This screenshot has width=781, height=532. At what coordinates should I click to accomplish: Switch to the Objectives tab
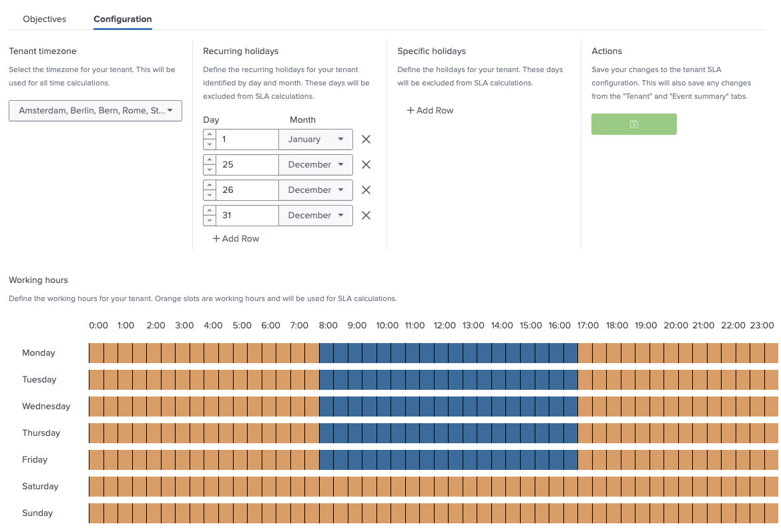pyautogui.click(x=44, y=19)
